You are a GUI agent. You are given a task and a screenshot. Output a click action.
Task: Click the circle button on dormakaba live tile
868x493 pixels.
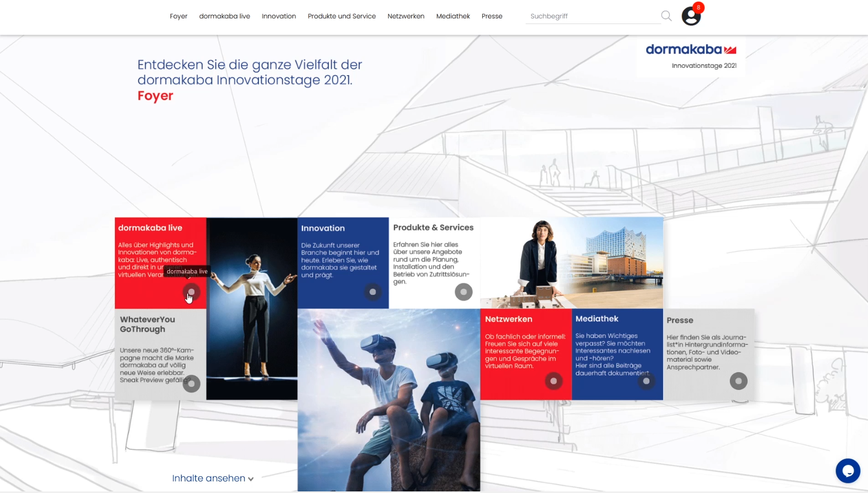pyautogui.click(x=191, y=292)
